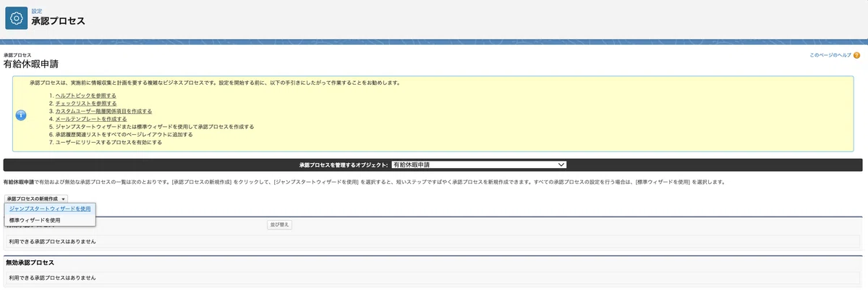
Task: Open the 有給休暇申請 object dropdown
Action: [479, 164]
